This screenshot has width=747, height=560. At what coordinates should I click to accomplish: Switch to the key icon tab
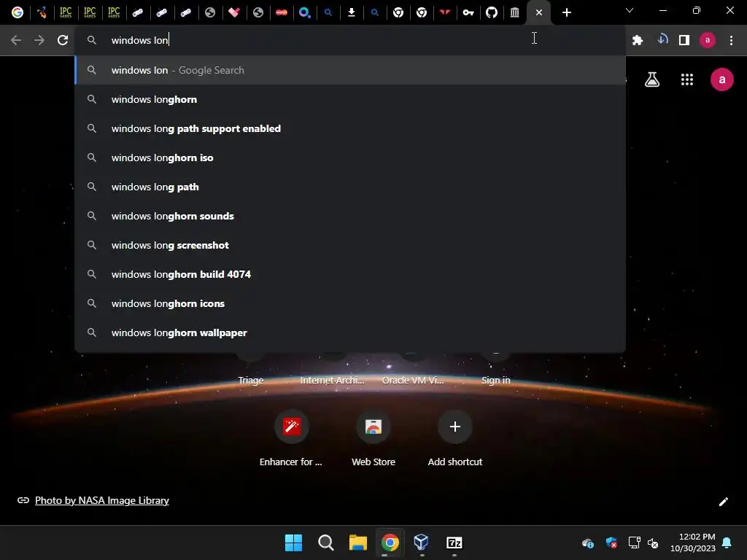click(468, 12)
